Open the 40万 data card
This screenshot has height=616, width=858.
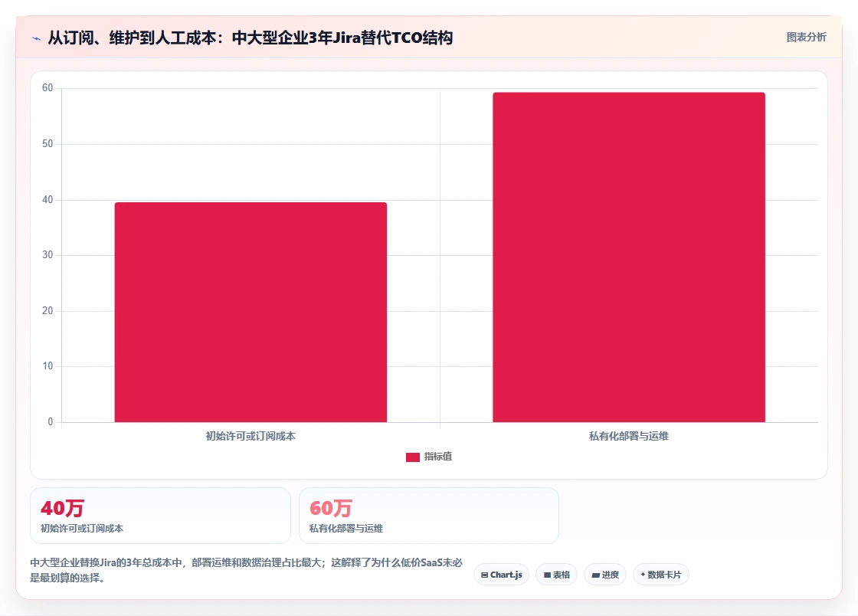click(x=160, y=516)
